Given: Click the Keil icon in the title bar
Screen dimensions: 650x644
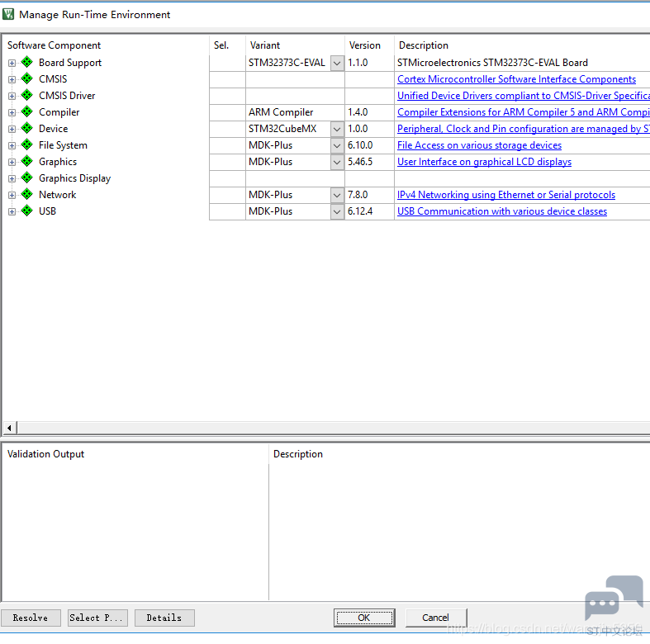Looking at the screenshot, I should [8, 15].
